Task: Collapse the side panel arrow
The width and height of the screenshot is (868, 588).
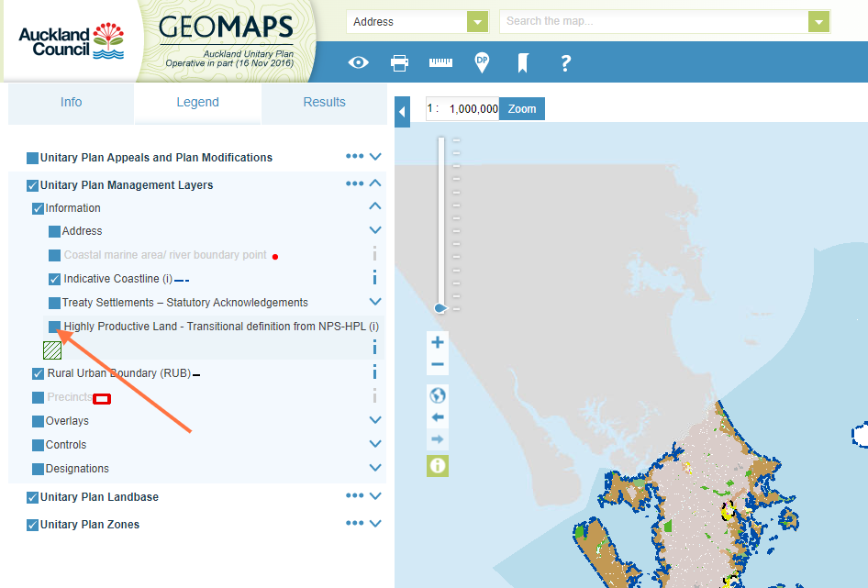Action: tap(403, 112)
